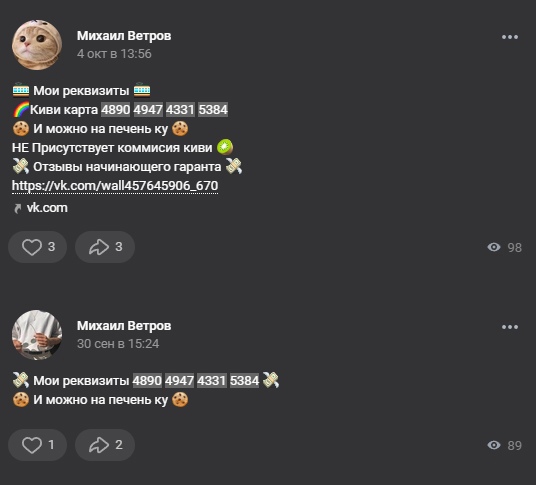Open the three-dot menu on the 4 окт post
536x485 pixels.
pyautogui.click(x=510, y=37)
